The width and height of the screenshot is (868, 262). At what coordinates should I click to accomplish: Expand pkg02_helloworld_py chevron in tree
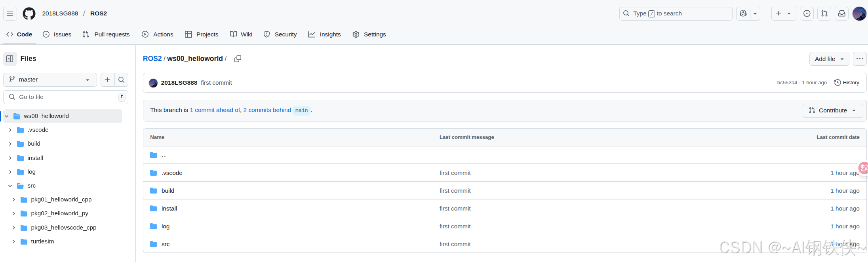tap(13, 213)
